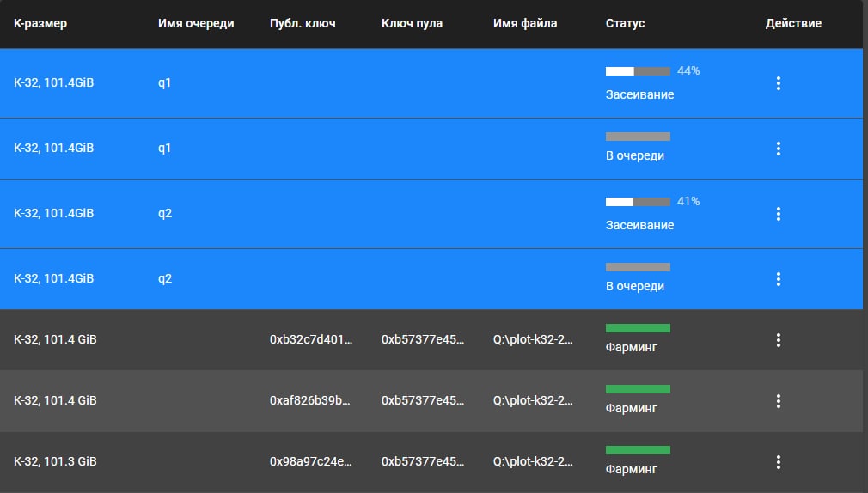Viewport: 868px width, 493px height.
Task: Click K-32 size cell in 0xb32c7d401… row
Action: pyautogui.click(x=55, y=339)
